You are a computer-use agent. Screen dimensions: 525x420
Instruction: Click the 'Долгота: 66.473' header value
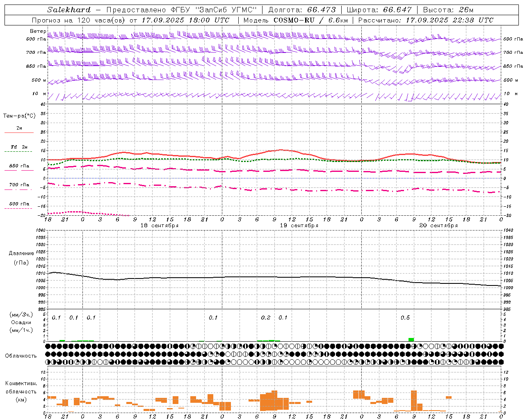[302, 10]
